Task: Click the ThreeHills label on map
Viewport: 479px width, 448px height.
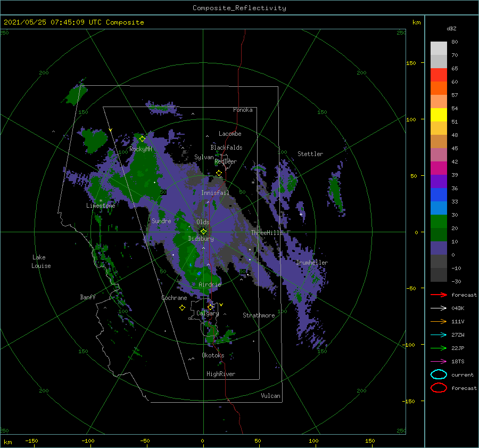Action: [267, 233]
